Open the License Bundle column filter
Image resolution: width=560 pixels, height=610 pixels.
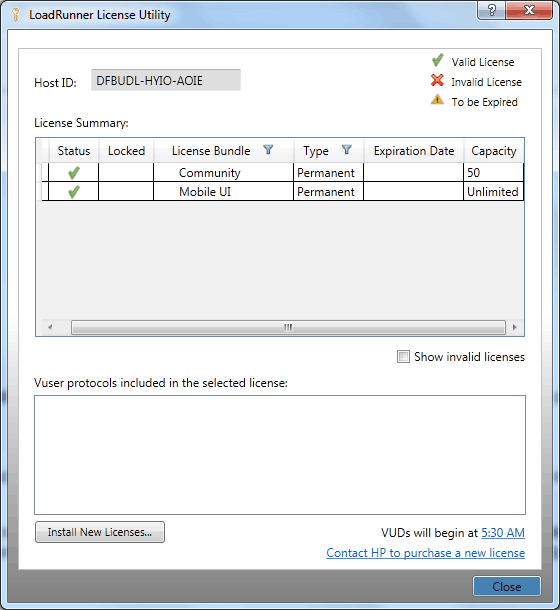[268, 150]
